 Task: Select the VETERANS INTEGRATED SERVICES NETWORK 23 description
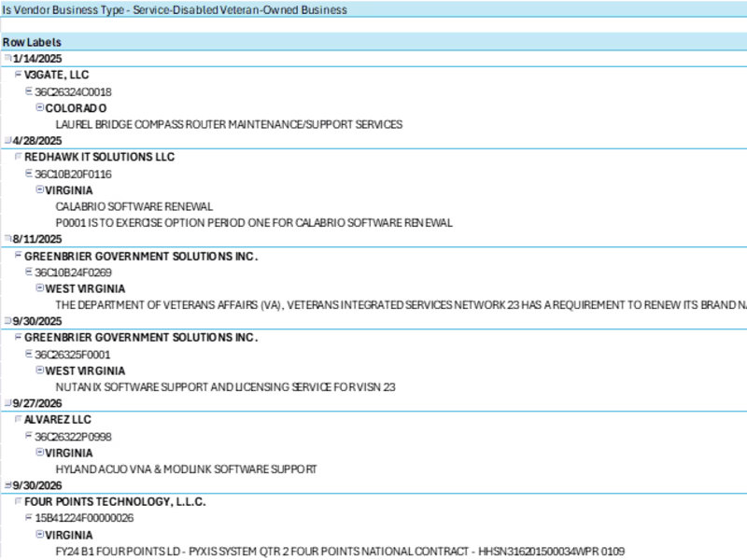(402, 305)
